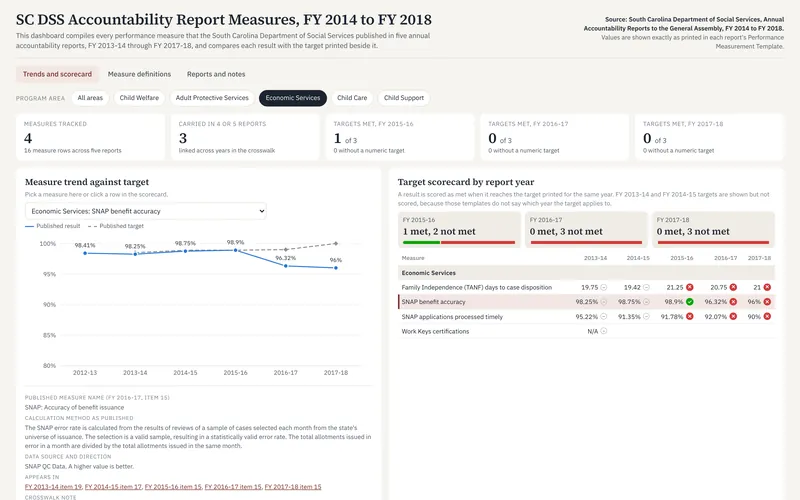Viewport: 800px width, 500px height.
Task: Click unscored icon beside 19.42
Action: point(646,287)
